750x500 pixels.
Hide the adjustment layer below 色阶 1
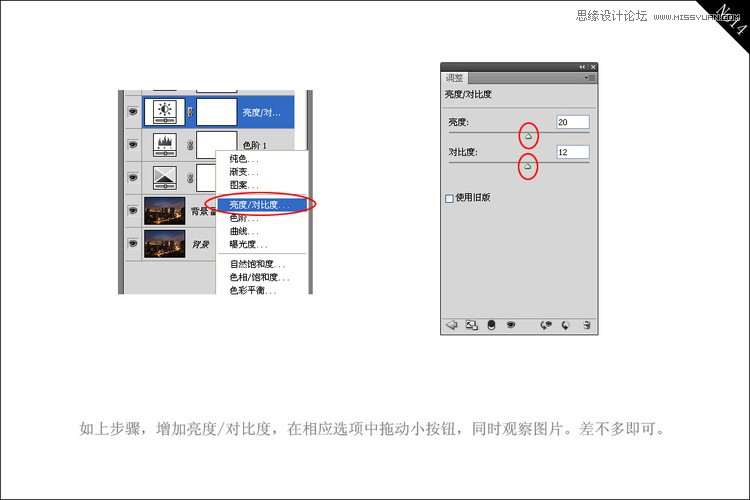tap(133, 178)
